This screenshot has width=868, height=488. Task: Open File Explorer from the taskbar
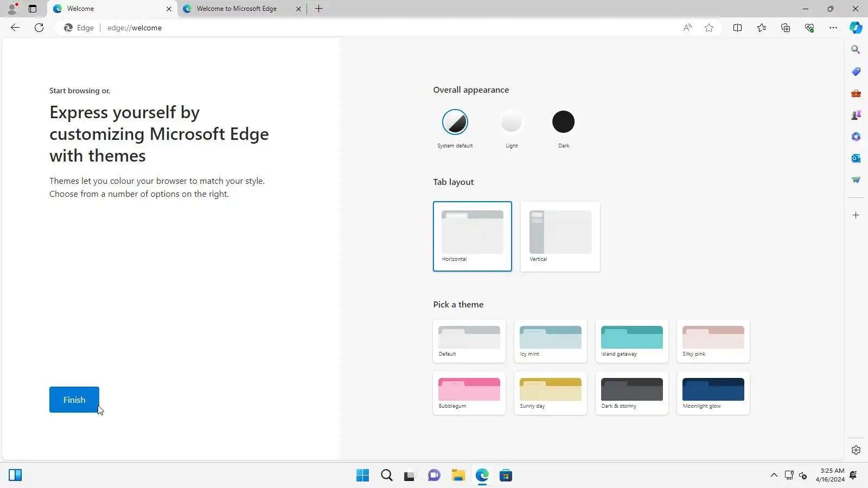pos(458,476)
